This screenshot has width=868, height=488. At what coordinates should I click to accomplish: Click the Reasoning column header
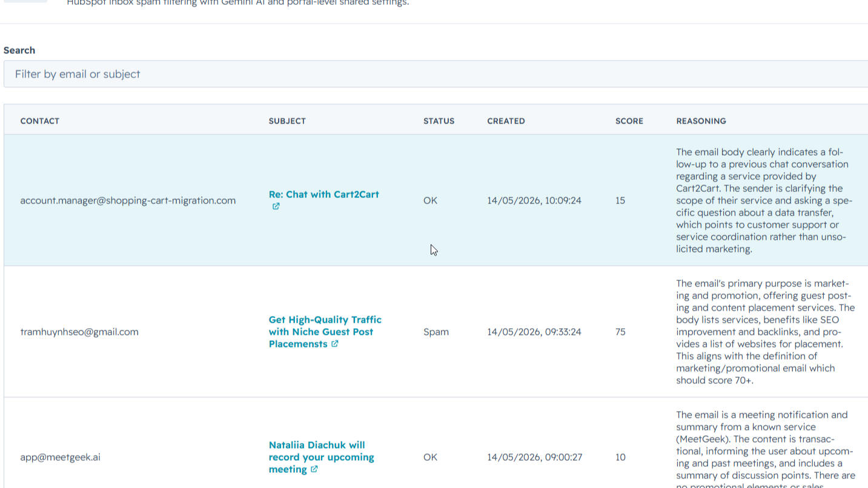[701, 121]
